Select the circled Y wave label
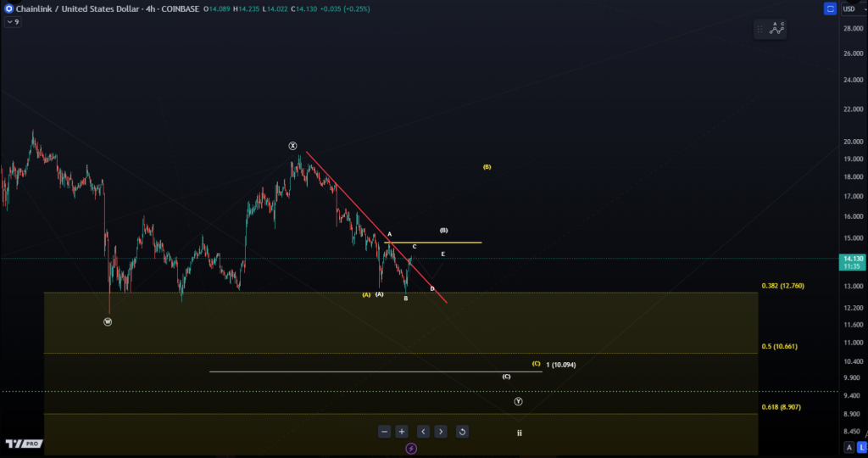The image size is (868, 458). click(x=518, y=401)
